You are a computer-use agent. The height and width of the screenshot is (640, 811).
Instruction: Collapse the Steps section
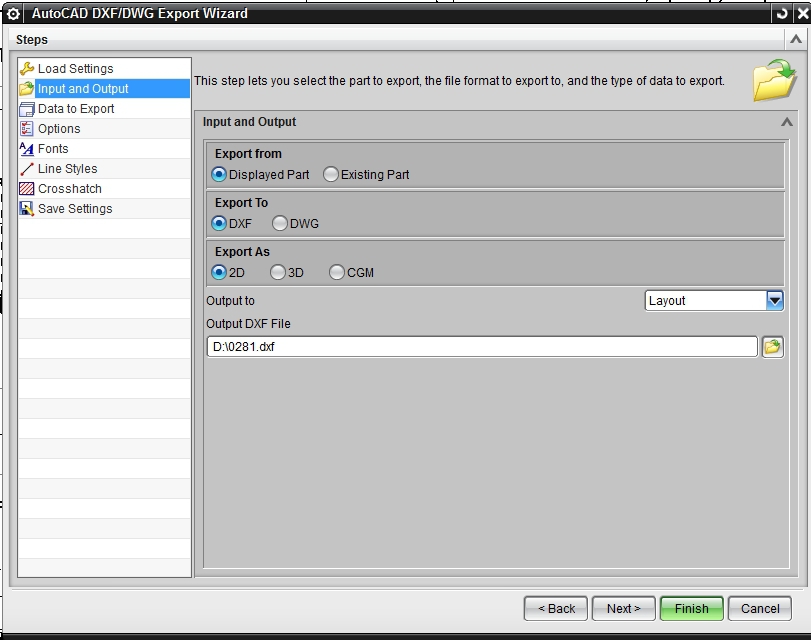[x=796, y=39]
